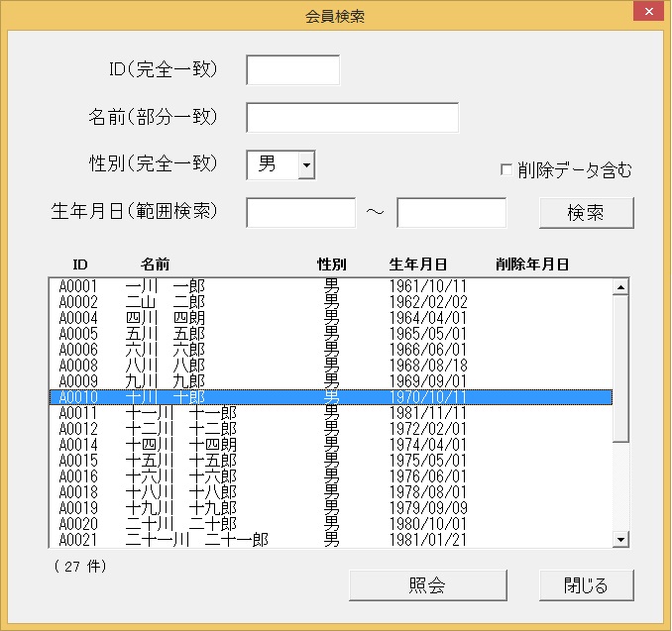Click the 削除年月日 column header

point(532,264)
